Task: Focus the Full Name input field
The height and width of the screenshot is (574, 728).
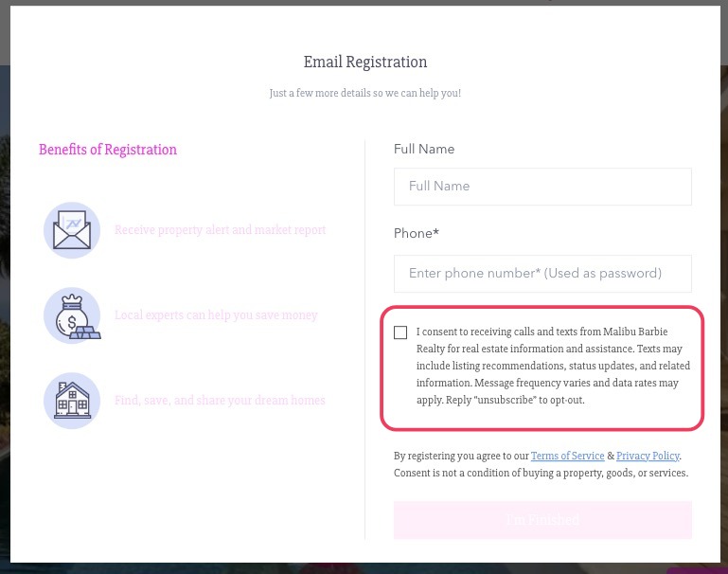Action: click(542, 187)
